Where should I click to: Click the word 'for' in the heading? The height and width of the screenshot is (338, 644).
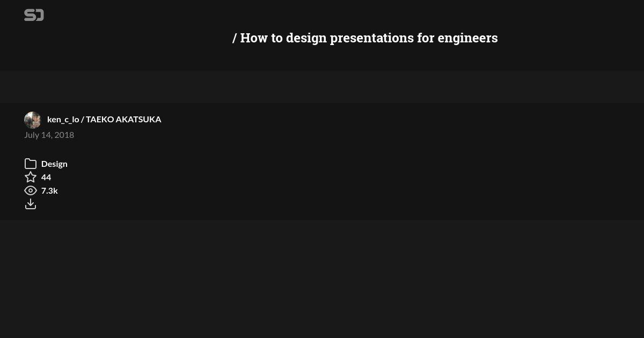click(426, 38)
